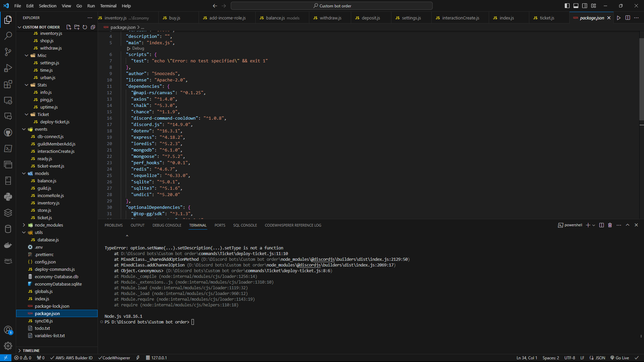Toggle primary side bar layout button
644x362 pixels.
click(567, 6)
